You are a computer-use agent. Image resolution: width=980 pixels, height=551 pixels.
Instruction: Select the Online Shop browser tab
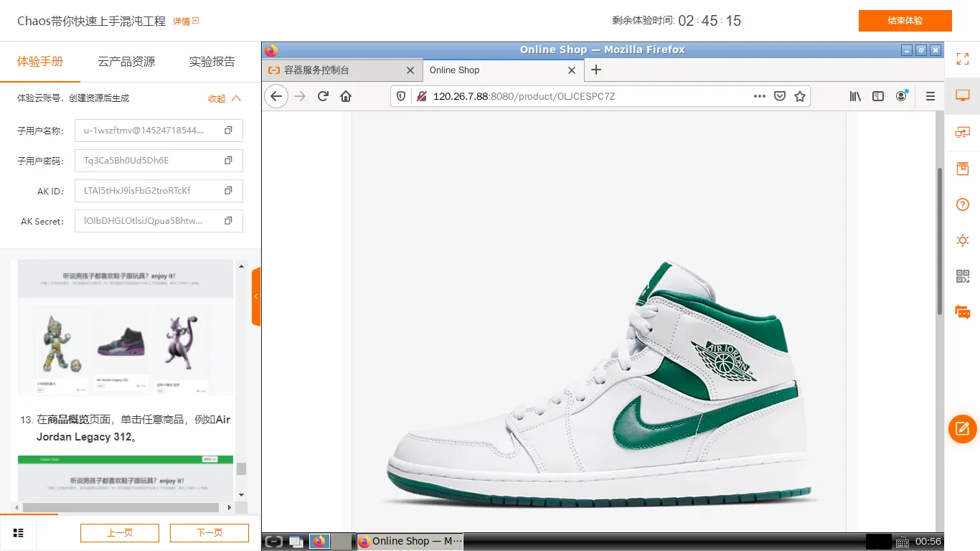[x=503, y=70]
